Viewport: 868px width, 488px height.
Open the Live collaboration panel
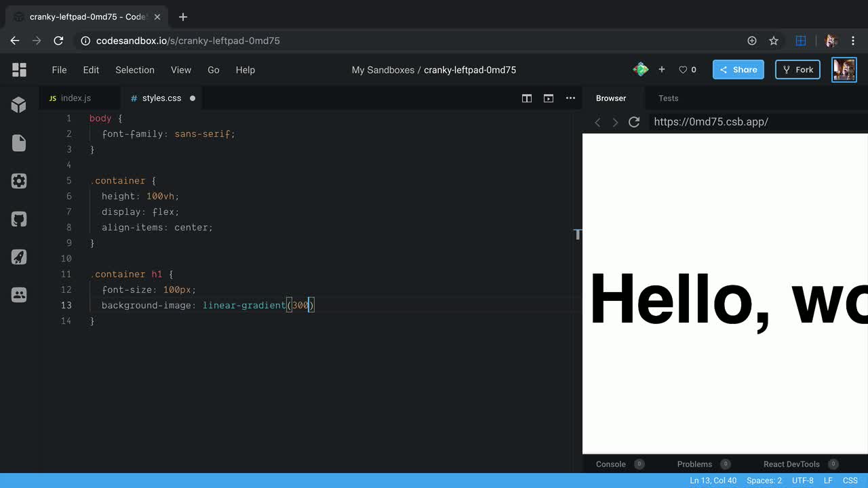(x=18, y=294)
